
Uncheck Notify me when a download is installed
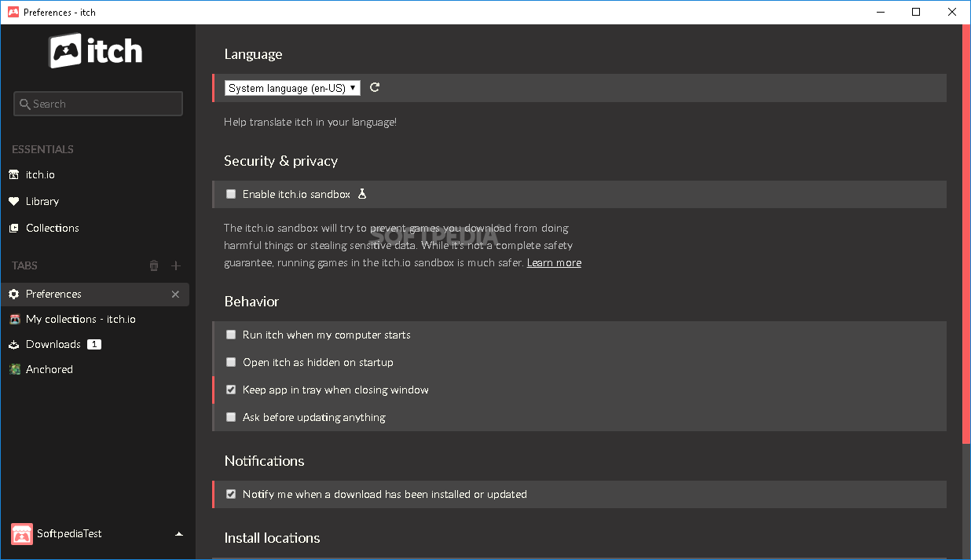pos(231,494)
